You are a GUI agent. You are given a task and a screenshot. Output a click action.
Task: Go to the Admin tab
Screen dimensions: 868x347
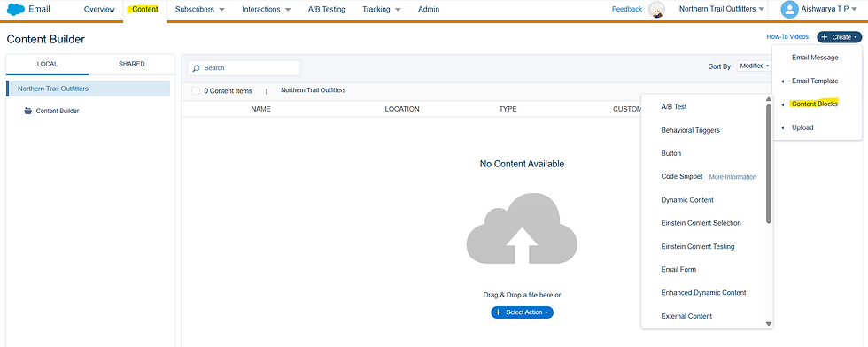tap(429, 10)
